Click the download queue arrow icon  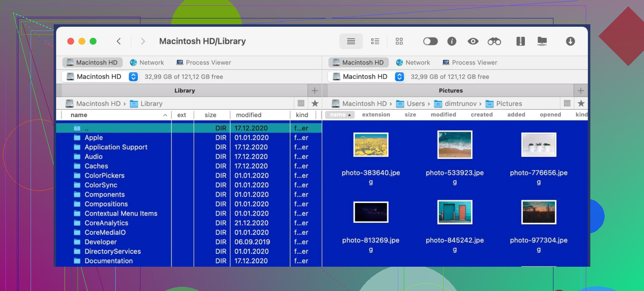click(x=570, y=41)
